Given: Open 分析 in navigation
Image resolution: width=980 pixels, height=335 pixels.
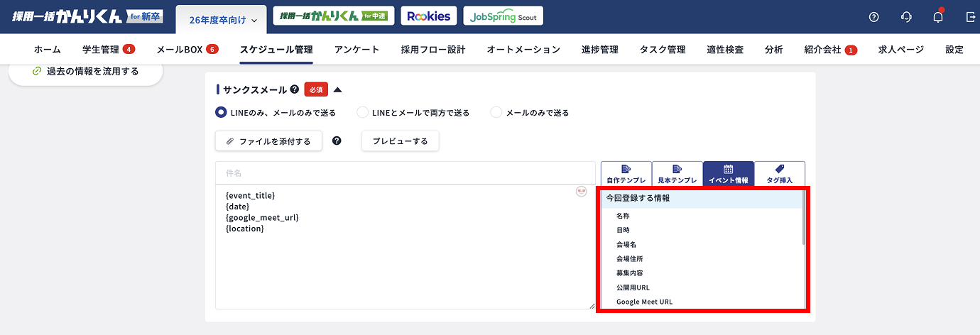Looking at the screenshot, I should (x=774, y=50).
